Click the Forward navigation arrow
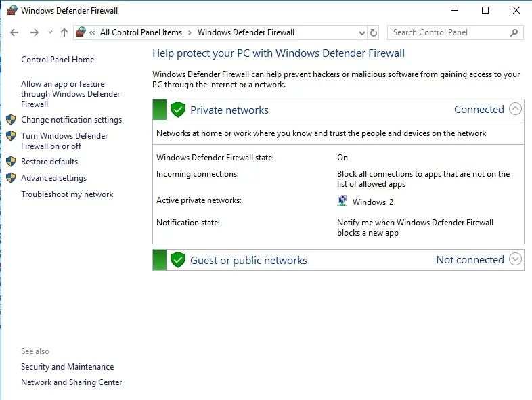The image size is (532, 400). click(x=34, y=32)
